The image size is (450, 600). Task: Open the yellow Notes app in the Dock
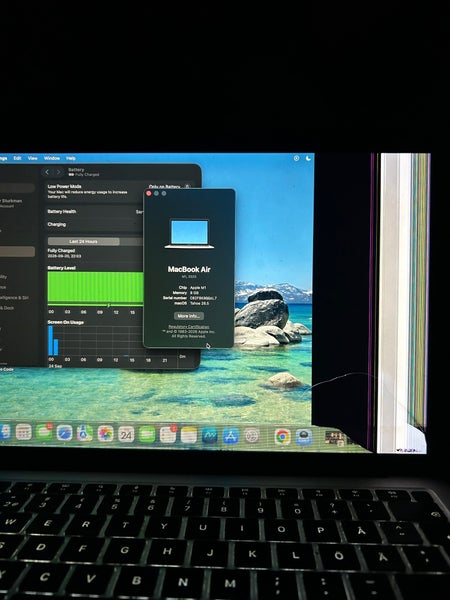[x=189, y=435]
